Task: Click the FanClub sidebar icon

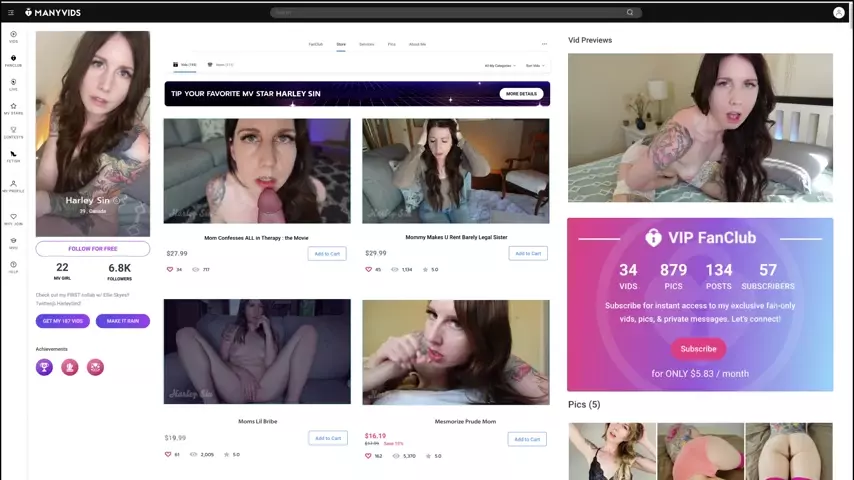Action: [13, 60]
